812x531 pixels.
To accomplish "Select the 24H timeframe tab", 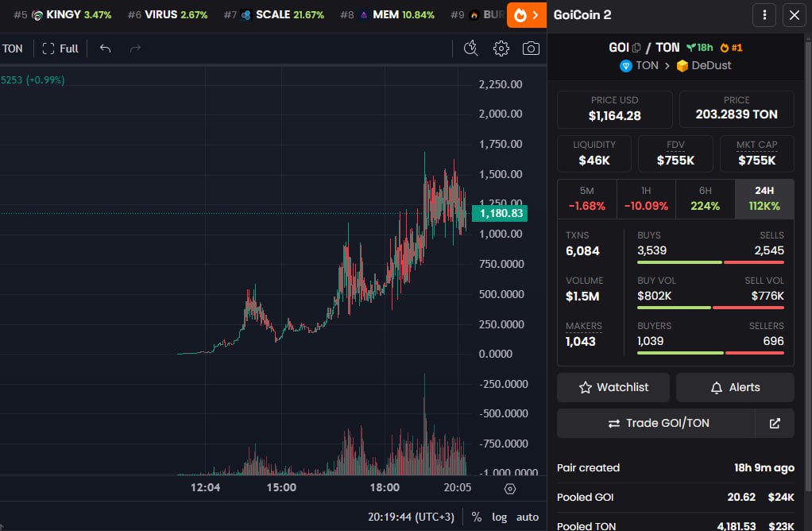I will pos(764,199).
